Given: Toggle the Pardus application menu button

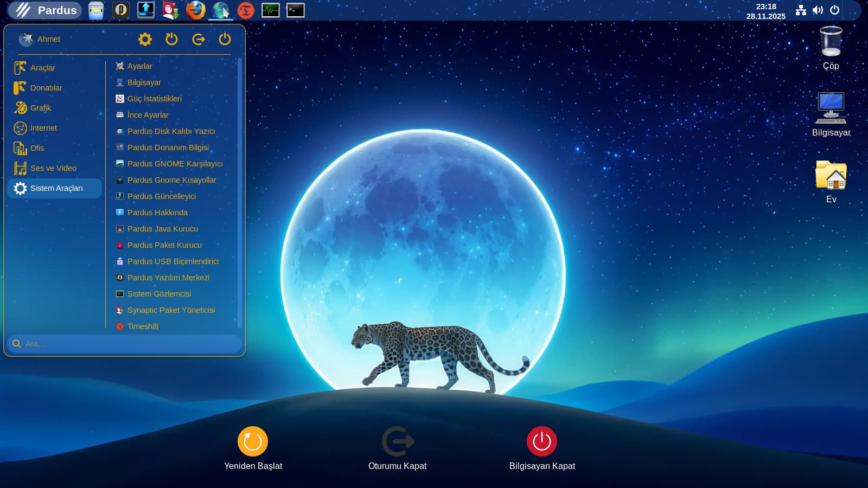Looking at the screenshot, I should [x=46, y=10].
